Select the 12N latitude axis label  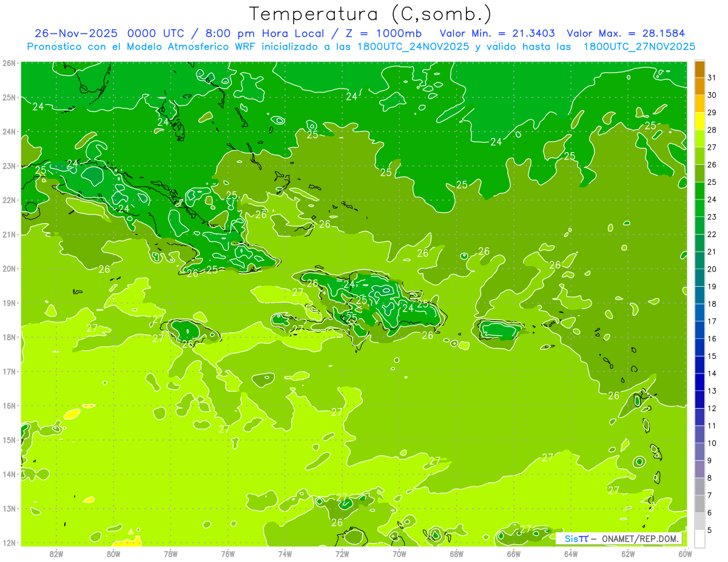(9, 543)
